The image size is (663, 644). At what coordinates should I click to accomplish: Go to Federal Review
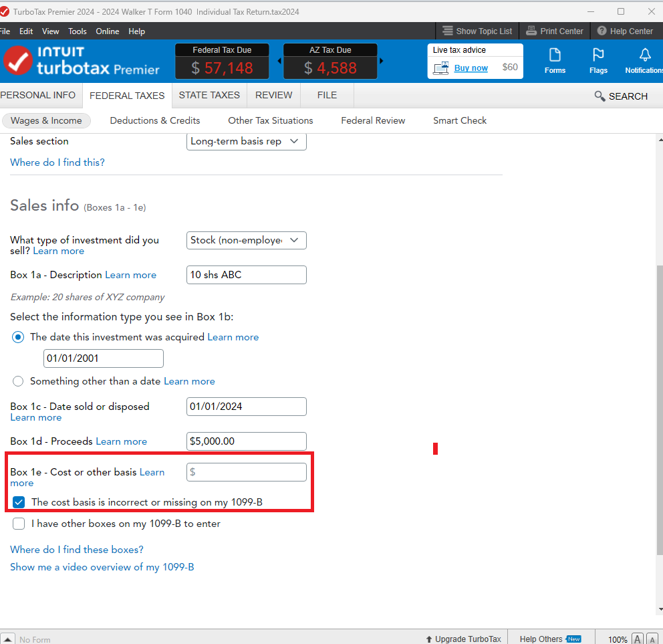coord(373,120)
